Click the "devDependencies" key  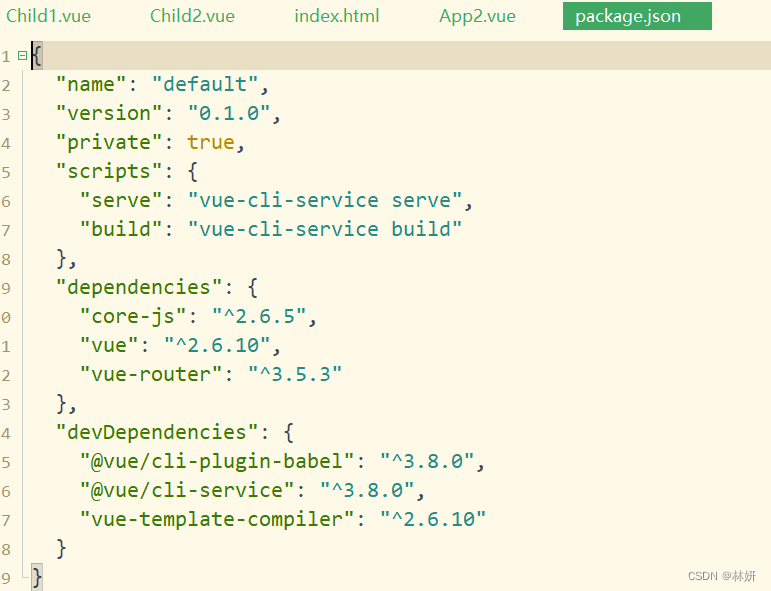(x=157, y=433)
